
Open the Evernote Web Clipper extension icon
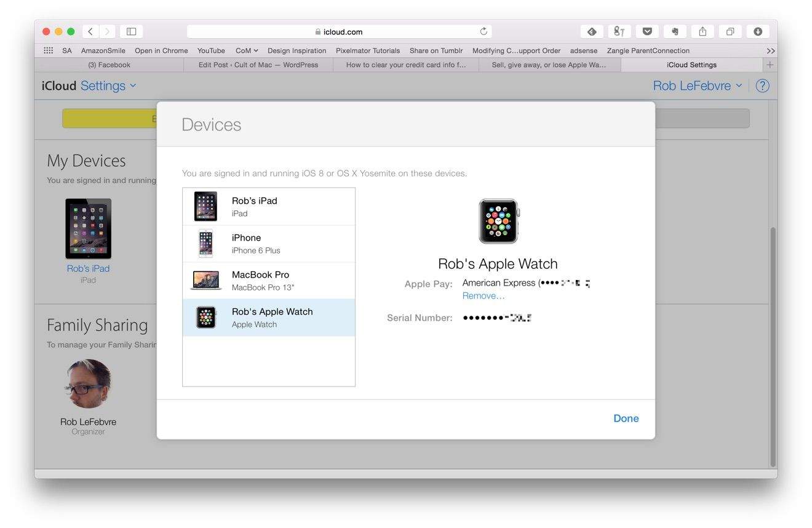point(674,31)
